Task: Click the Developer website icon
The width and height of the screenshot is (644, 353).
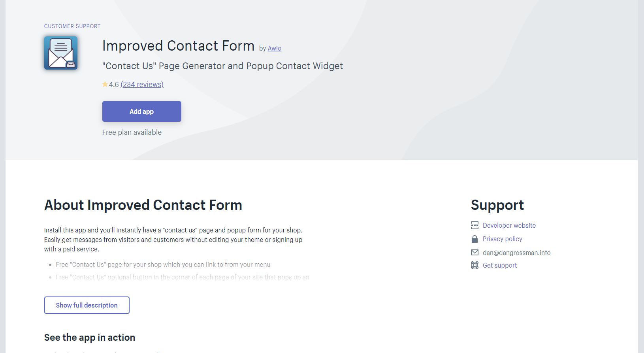Action: (475, 225)
